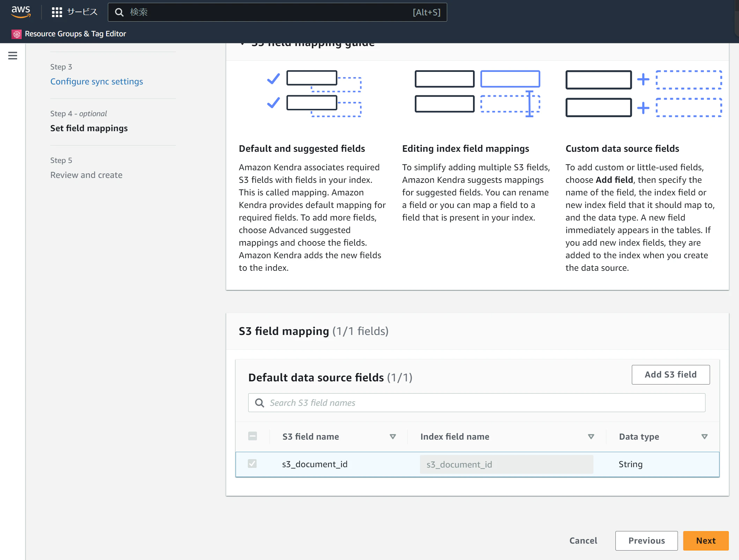
Task: Sort by the Data type column arrow
Action: (x=704, y=437)
